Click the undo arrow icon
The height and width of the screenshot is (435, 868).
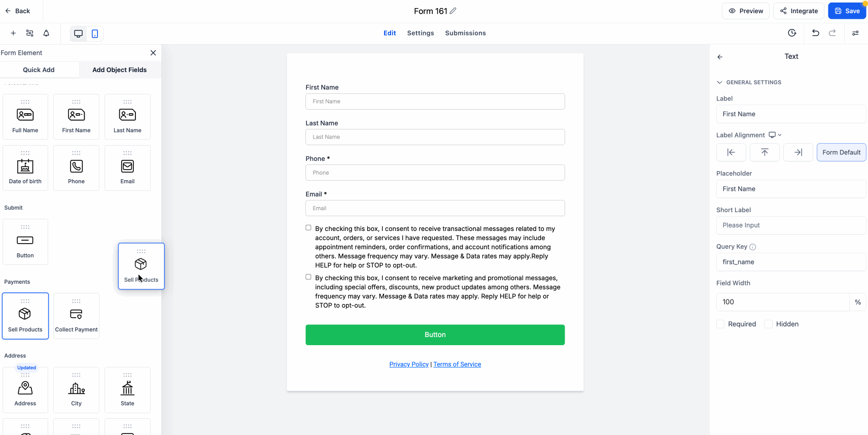tap(815, 33)
